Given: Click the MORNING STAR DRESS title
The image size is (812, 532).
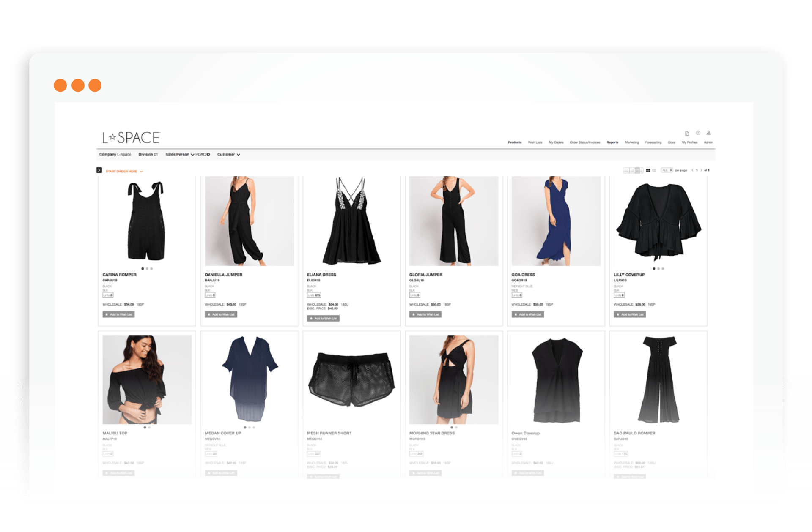Looking at the screenshot, I should click(432, 433).
